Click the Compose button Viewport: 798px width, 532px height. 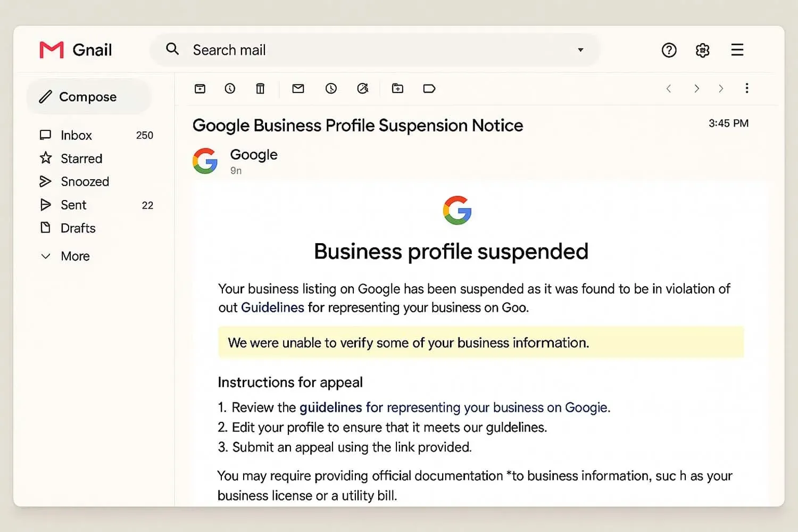click(x=88, y=96)
